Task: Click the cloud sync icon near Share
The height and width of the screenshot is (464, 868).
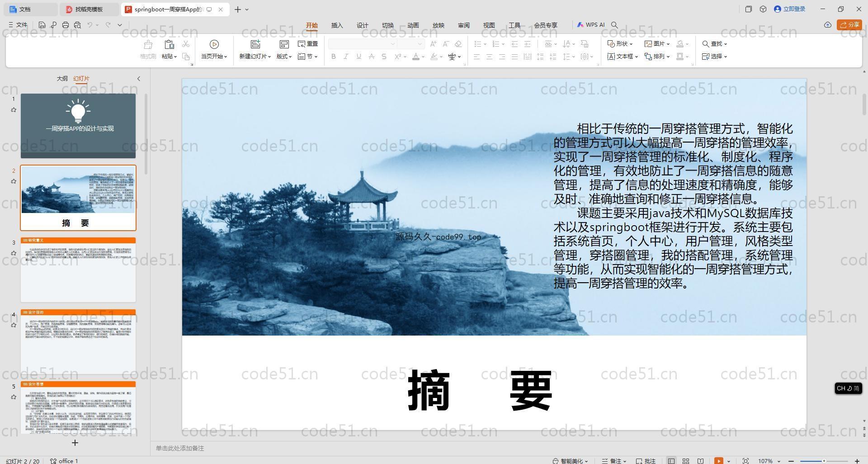Action: click(828, 25)
